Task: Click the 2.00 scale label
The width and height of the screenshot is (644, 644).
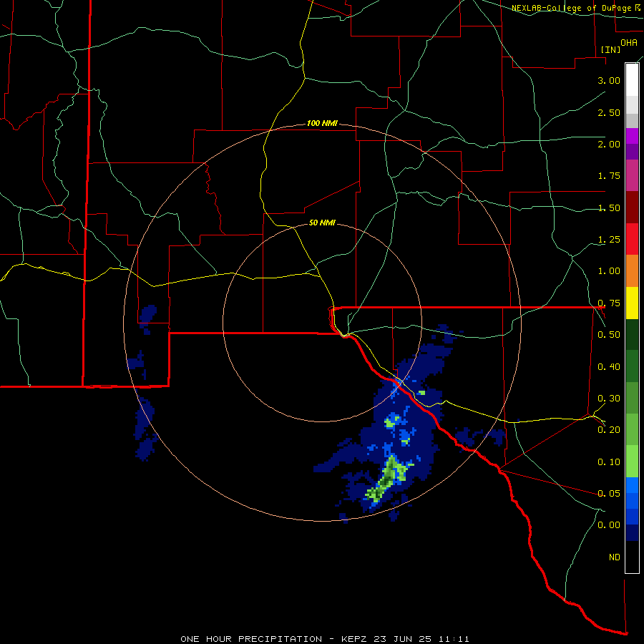Action: pos(609,144)
